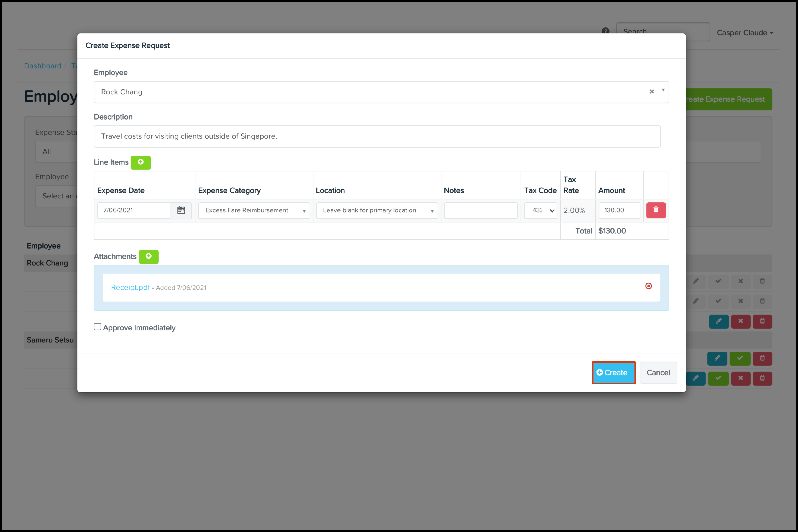The width and height of the screenshot is (798, 532).
Task: Open the Location dropdown
Action: [x=377, y=210]
